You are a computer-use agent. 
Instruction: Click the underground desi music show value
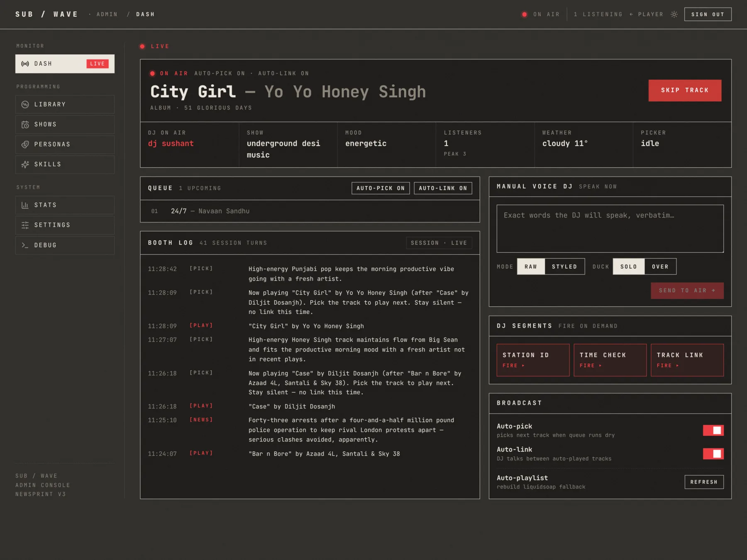(283, 149)
